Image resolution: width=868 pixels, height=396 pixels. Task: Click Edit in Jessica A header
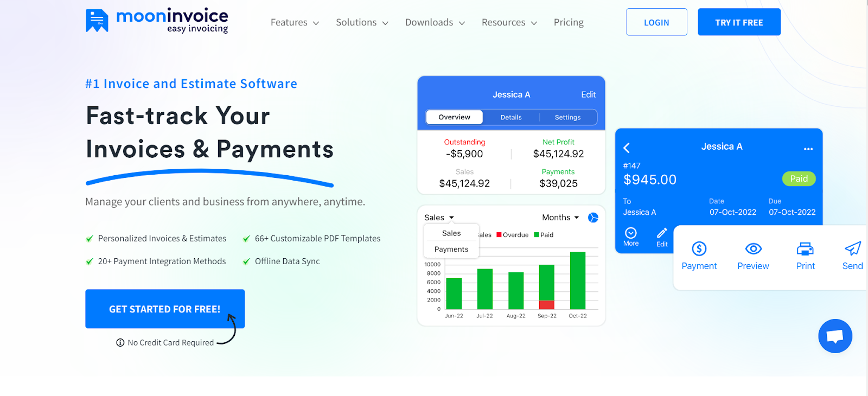[x=589, y=94]
